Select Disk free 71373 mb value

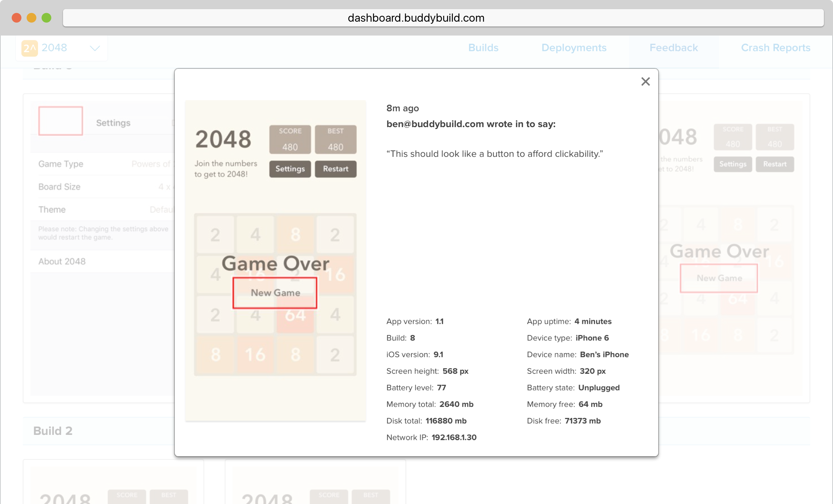tap(583, 420)
